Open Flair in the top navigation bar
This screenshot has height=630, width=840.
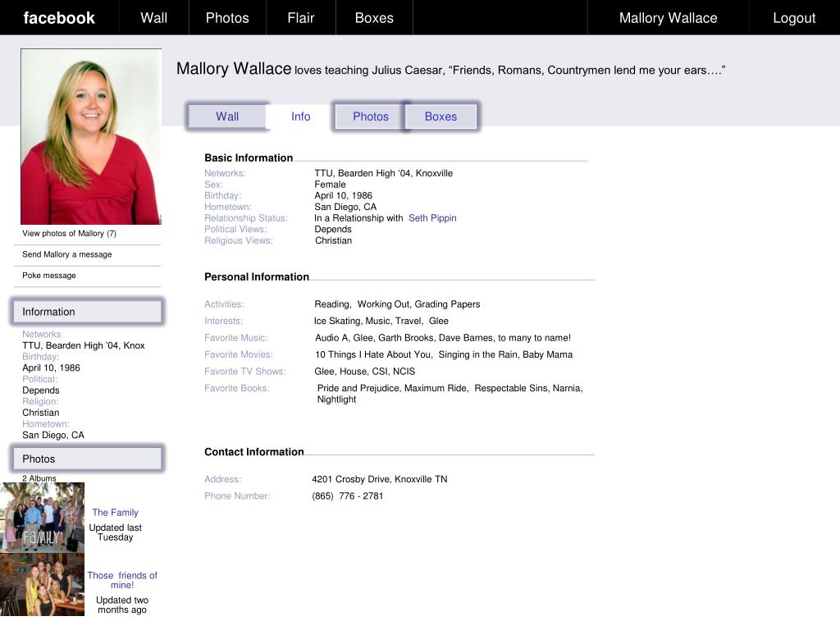tap(300, 18)
